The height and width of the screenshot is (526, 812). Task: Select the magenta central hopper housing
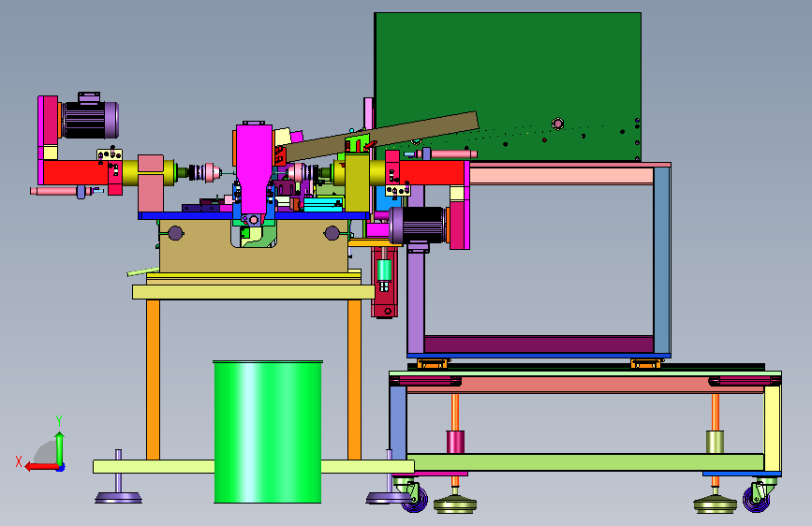pyautogui.click(x=254, y=168)
